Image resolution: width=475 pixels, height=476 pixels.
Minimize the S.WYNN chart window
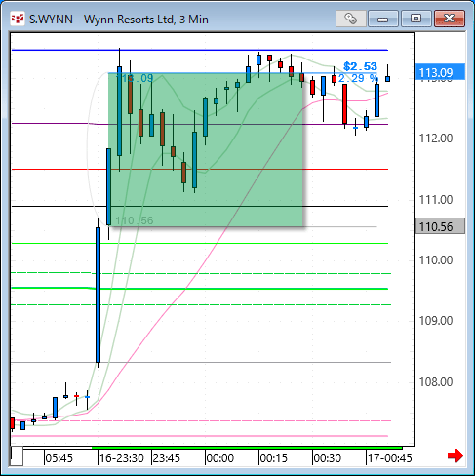[383, 19]
